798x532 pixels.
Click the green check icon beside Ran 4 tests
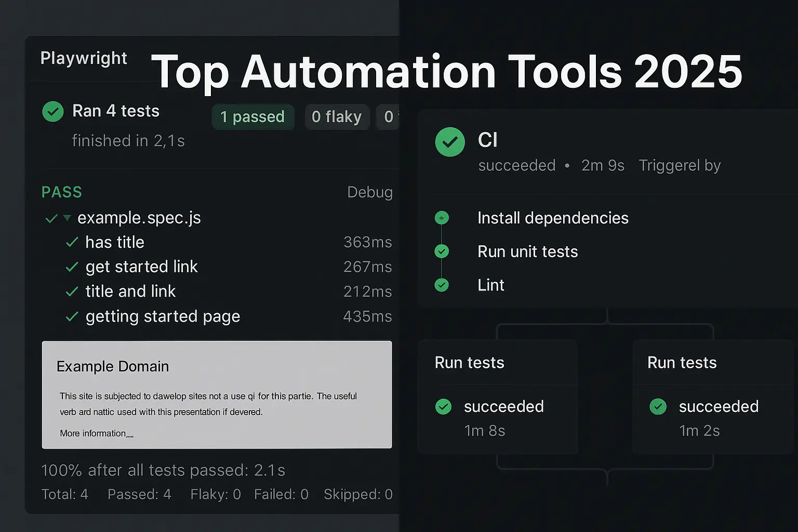point(53,112)
